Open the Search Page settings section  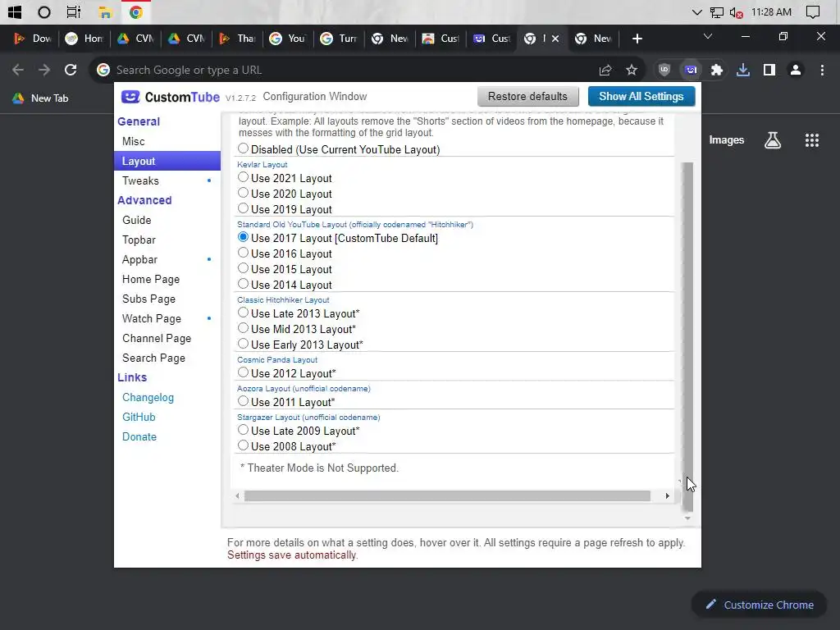(167, 358)
